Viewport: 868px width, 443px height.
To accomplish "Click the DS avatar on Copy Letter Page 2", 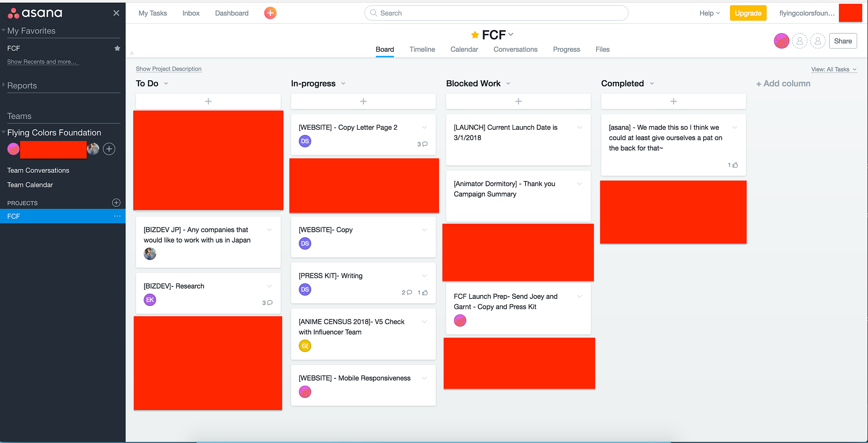I will pos(305,141).
